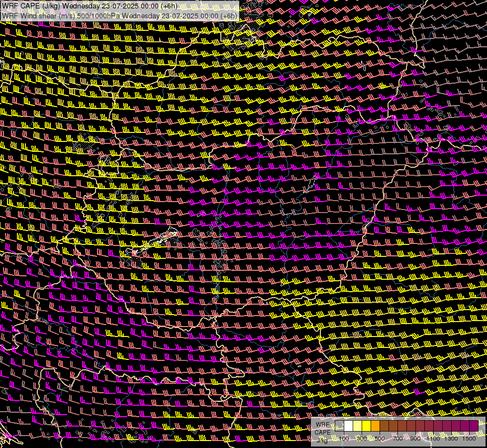Click the legend value 1500

[x=469, y=439]
